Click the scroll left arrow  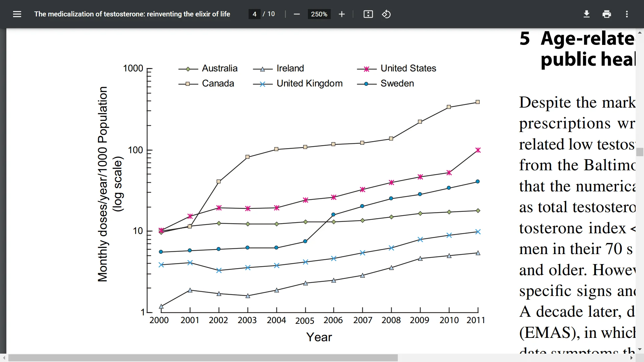(x=4, y=358)
